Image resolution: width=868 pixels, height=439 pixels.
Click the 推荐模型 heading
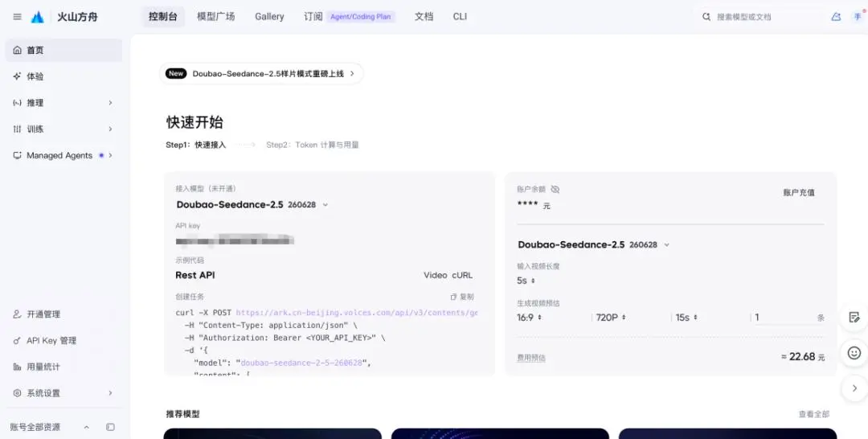pyautogui.click(x=182, y=414)
